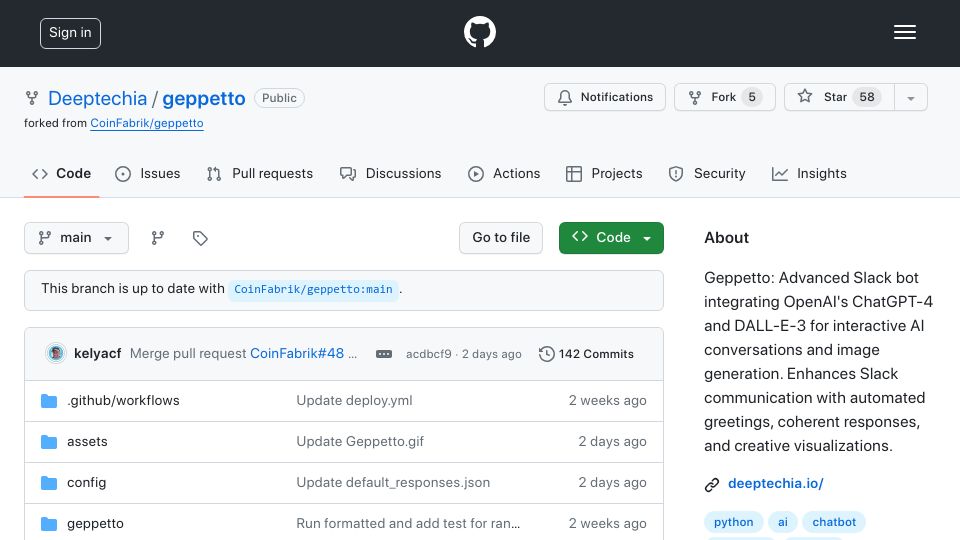The width and height of the screenshot is (960, 540).
Task: Click the chatbot topic tag
Action: pos(834,522)
